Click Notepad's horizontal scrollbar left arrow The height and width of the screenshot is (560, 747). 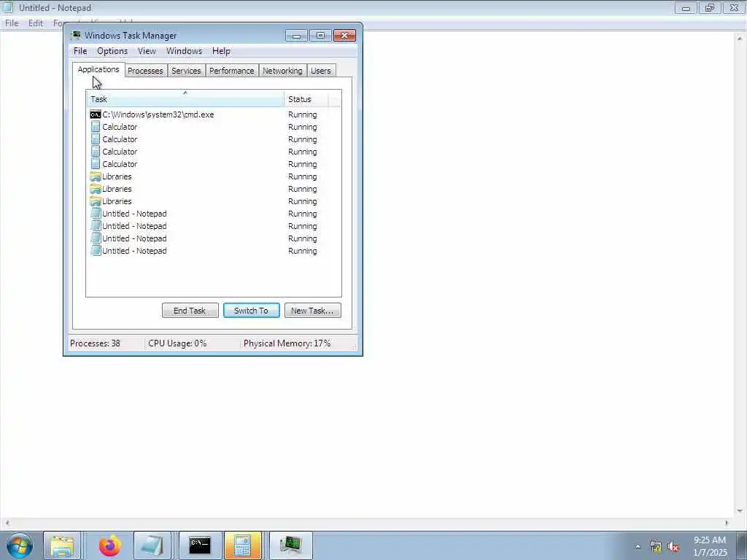[7, 522]
